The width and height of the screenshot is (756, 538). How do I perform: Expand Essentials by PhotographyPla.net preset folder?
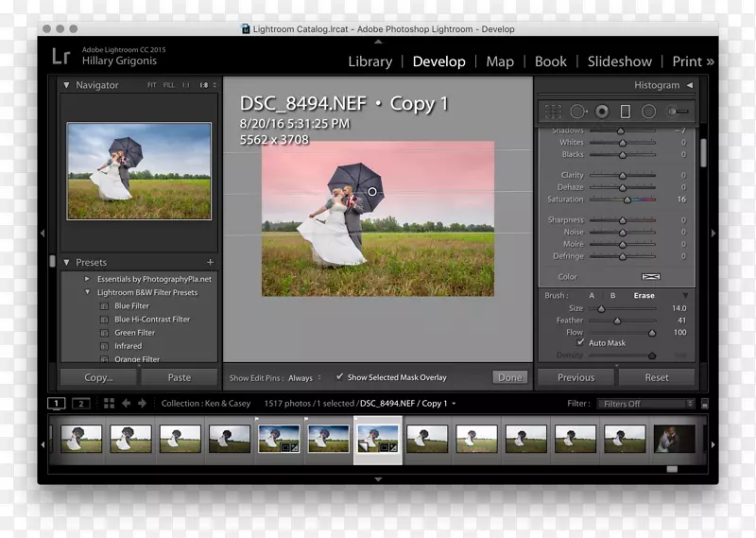[88, 280]
